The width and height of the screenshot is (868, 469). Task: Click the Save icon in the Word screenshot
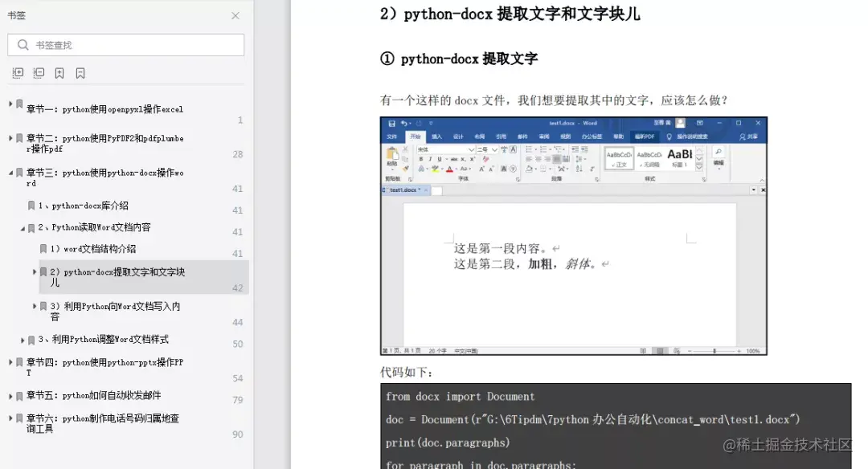[391, 124]
